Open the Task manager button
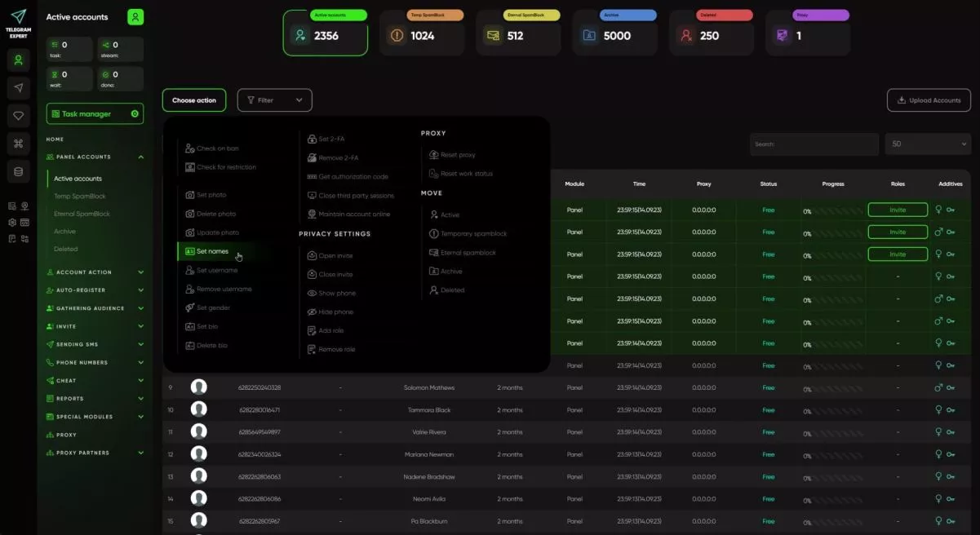This screenshot has width=980, height=535. [x=95, y=113]
